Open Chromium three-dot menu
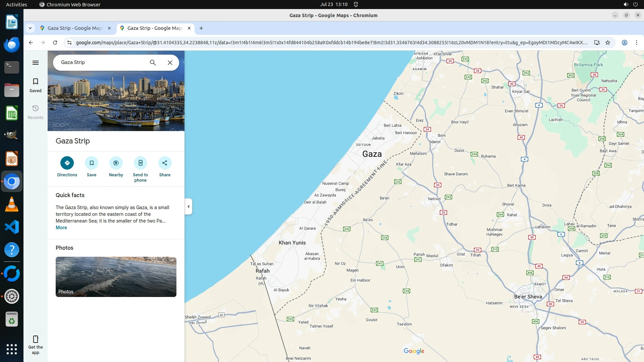 tap(636, 43)
